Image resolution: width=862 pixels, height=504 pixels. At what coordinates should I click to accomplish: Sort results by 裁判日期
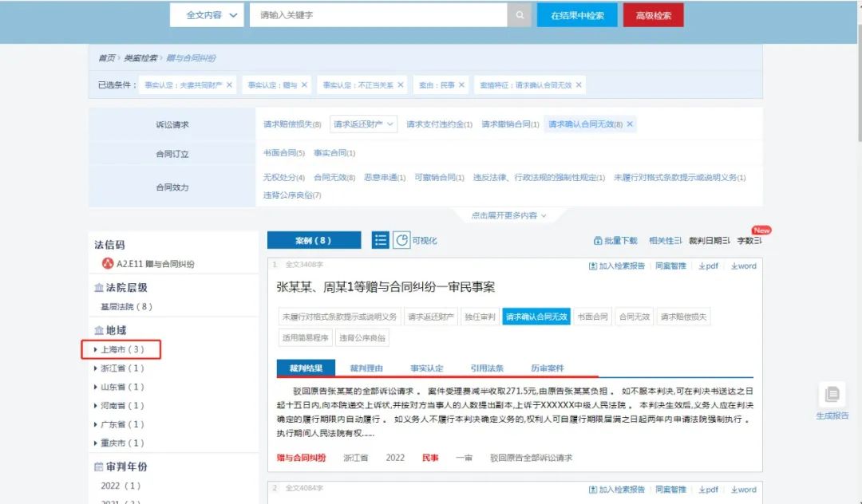[x=710, y=241]
